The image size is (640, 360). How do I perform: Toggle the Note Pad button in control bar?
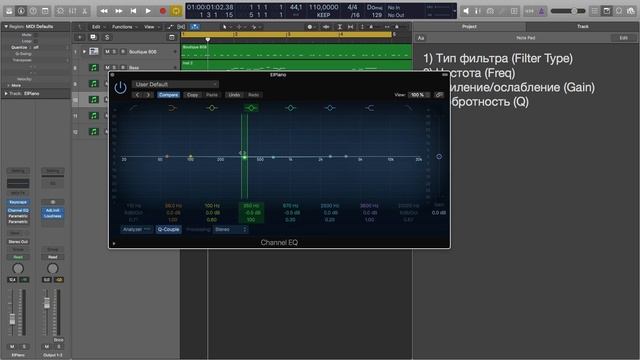tap(607, 11)
